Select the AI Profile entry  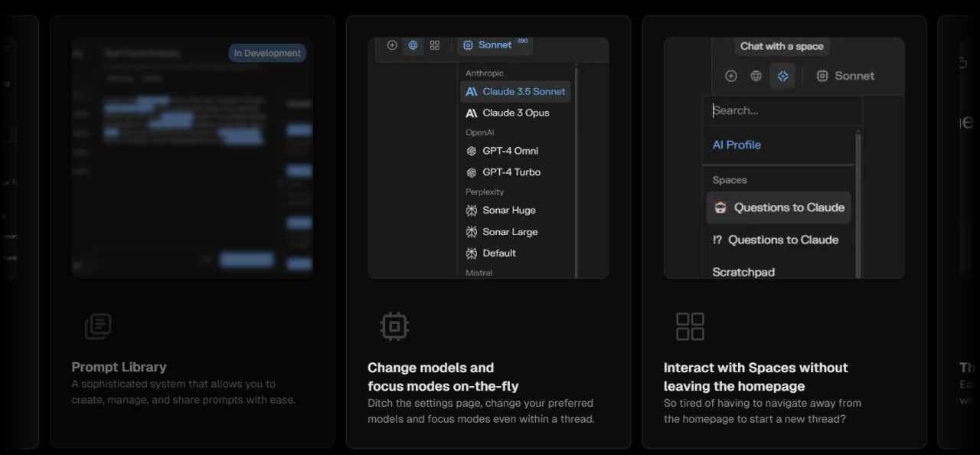click(737, 145)
